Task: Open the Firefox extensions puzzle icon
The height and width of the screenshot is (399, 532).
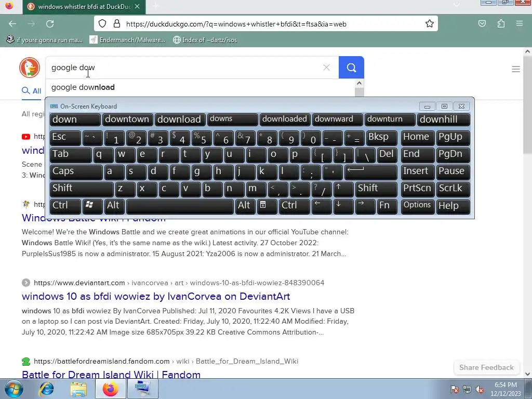Action: (x=501, y=23)
